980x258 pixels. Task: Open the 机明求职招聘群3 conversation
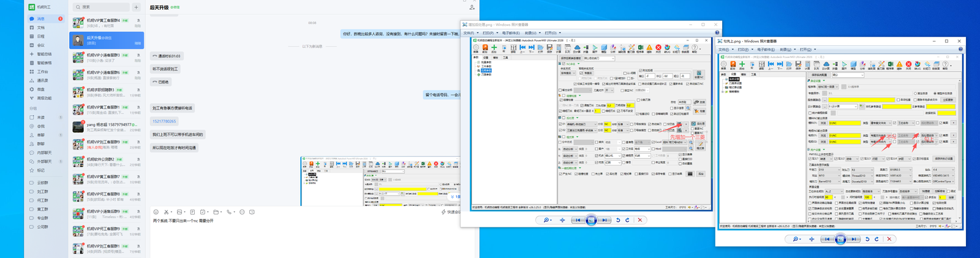(x=107, y=92)
